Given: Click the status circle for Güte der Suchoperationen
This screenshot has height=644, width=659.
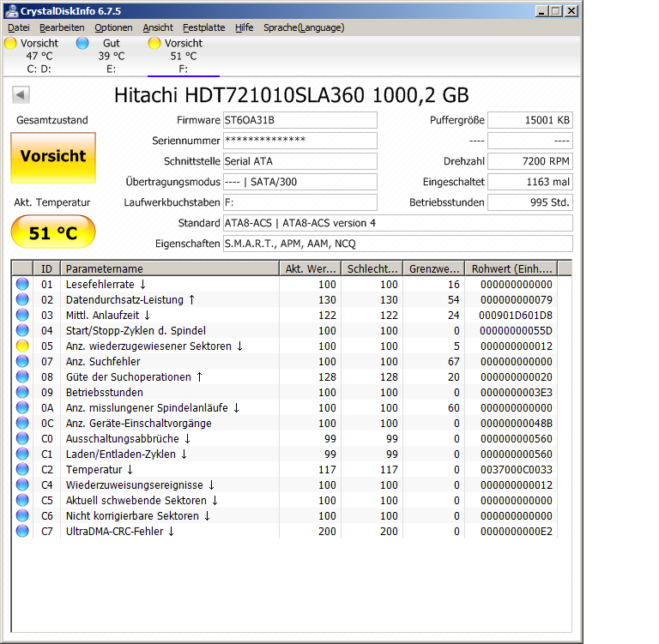Looking at the screenshot, I should point(22,376).
